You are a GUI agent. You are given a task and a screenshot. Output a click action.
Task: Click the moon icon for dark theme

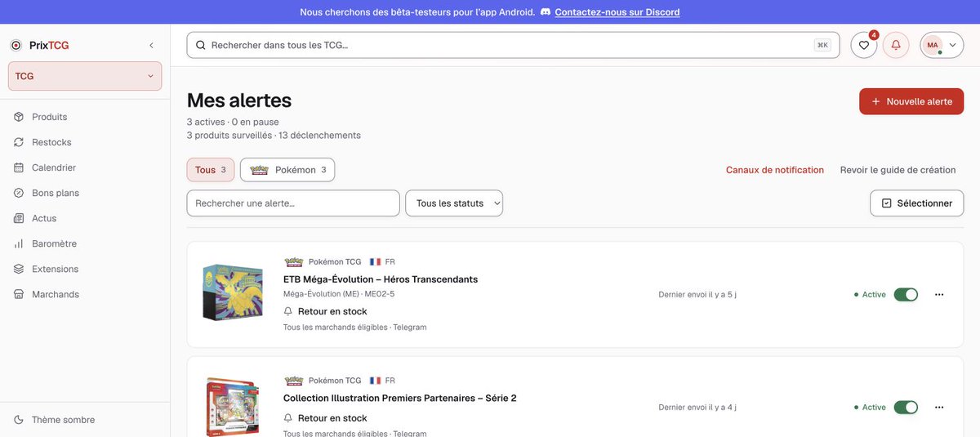coord(19,420)
